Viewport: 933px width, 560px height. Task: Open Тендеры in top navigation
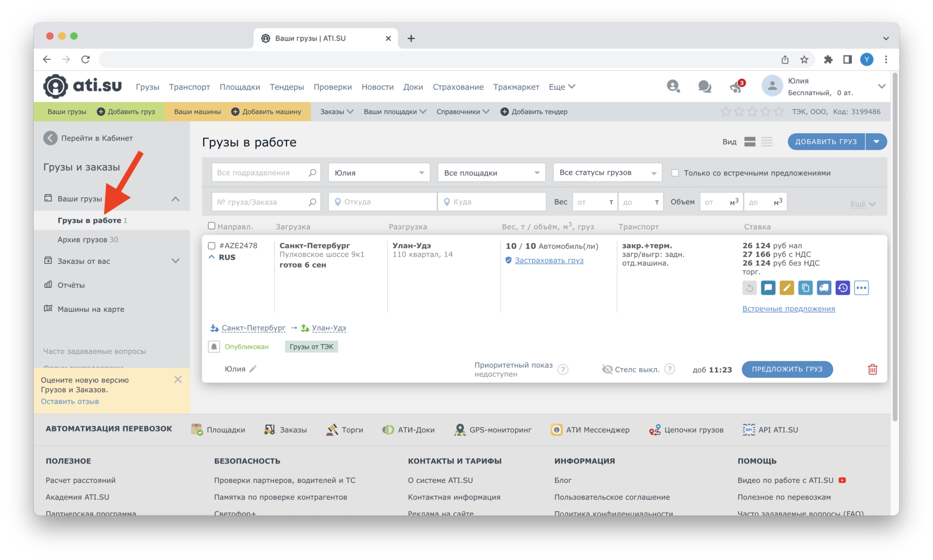click(287, 87)
